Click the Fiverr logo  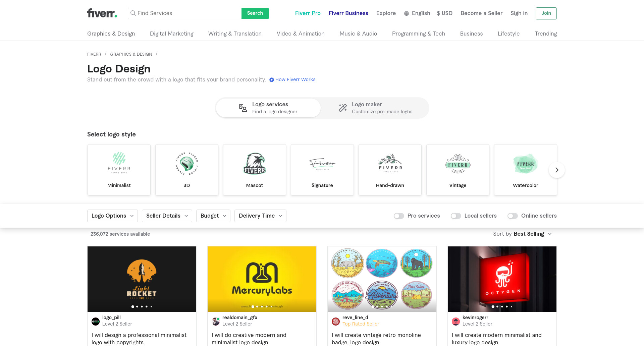pos(102,13)
